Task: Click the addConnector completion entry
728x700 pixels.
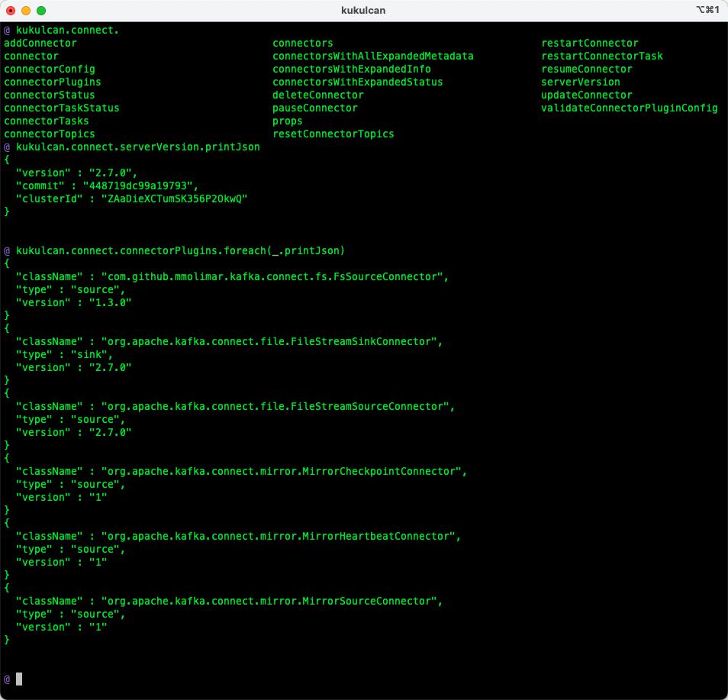Action: point(40,44)
